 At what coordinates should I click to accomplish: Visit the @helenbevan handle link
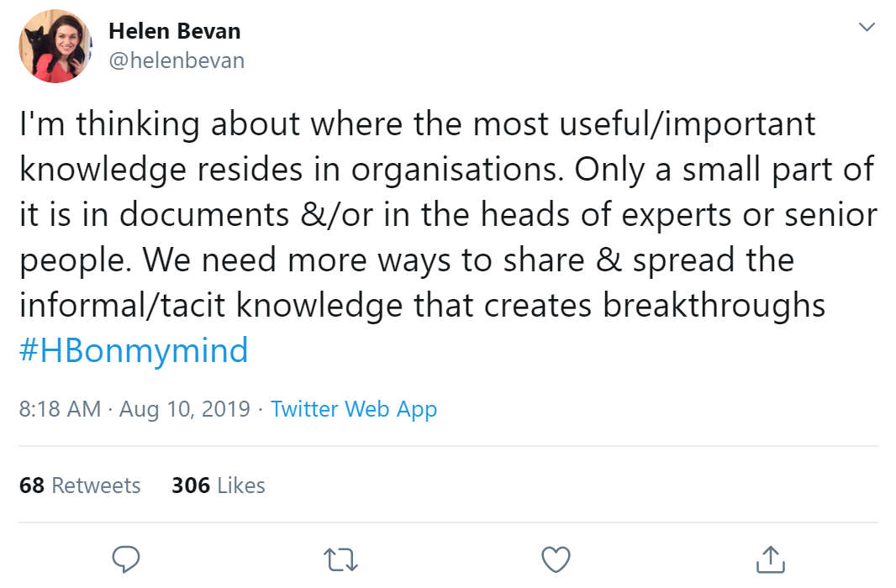(177, 60)
